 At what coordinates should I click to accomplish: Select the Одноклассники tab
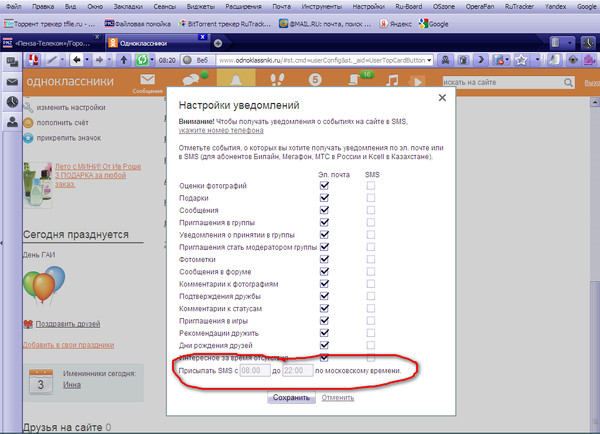click(x=157, y=43)
